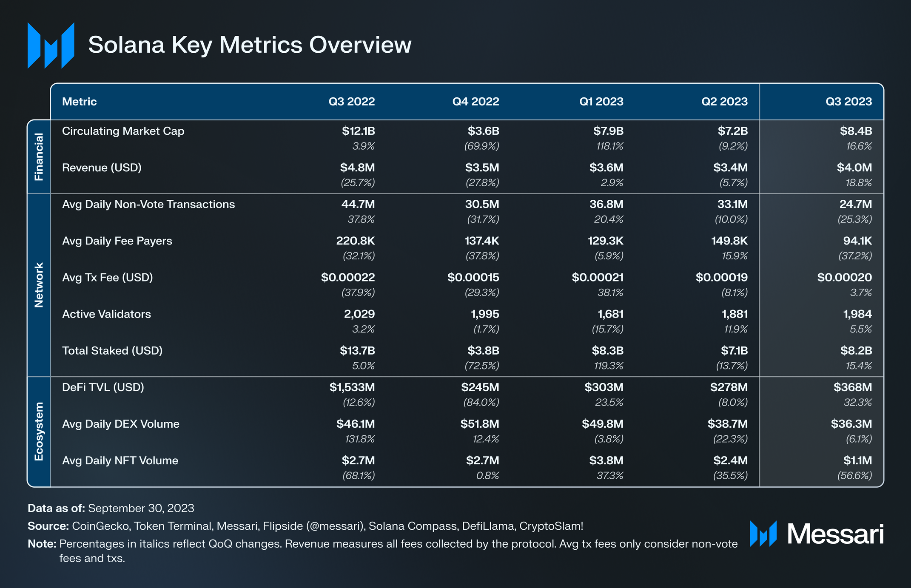Select the Network section label
Screen dimensions: 911x588
[39, 285]
